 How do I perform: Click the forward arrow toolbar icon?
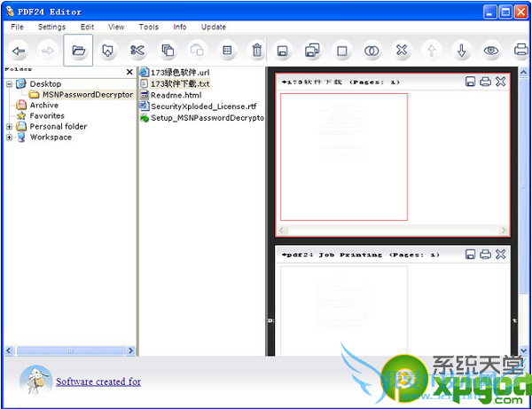tap(48, 51)
